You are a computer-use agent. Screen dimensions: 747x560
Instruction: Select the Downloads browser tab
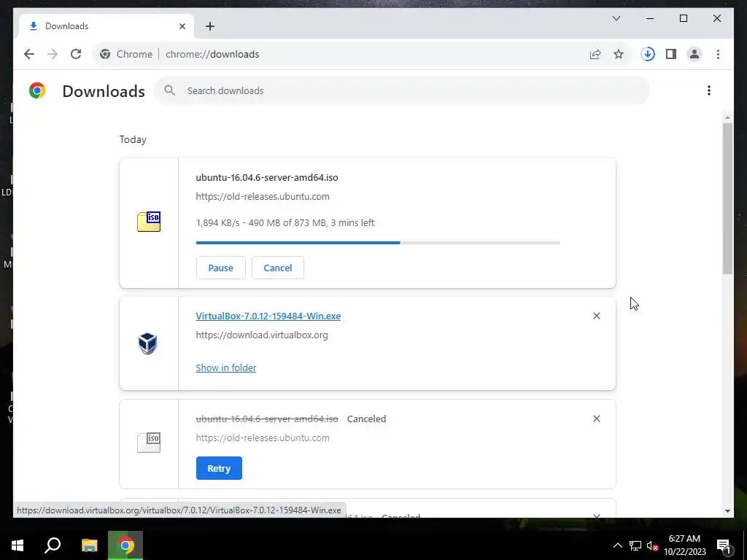[106, 26]
